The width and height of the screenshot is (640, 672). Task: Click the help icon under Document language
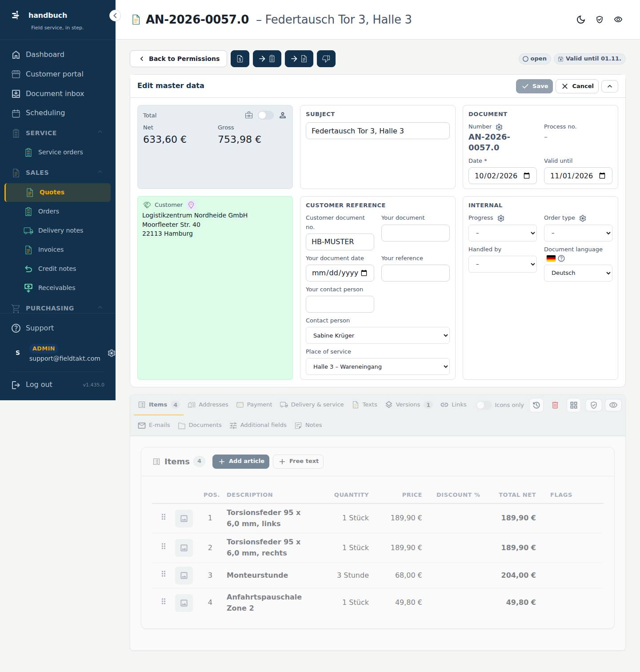tap(561, 258)
